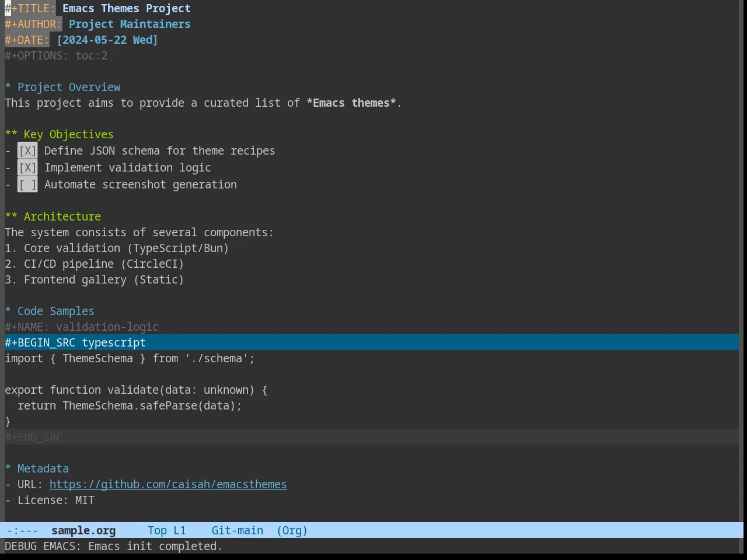Click the #+AUTHOR: keyword

(x=33, y=24)
